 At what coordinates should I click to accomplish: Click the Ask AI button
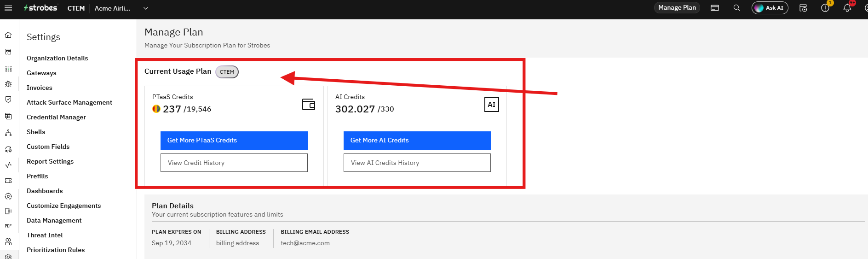tap(770, 8)
